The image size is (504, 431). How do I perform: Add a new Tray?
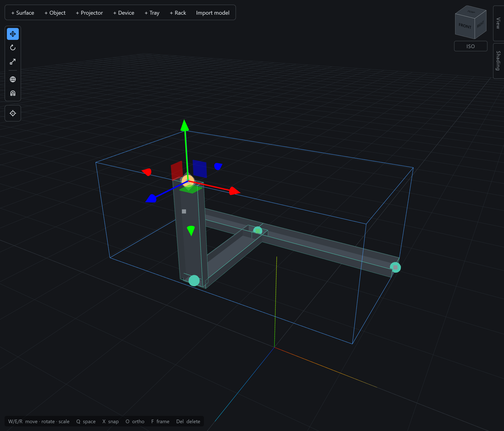coord(152,13)
